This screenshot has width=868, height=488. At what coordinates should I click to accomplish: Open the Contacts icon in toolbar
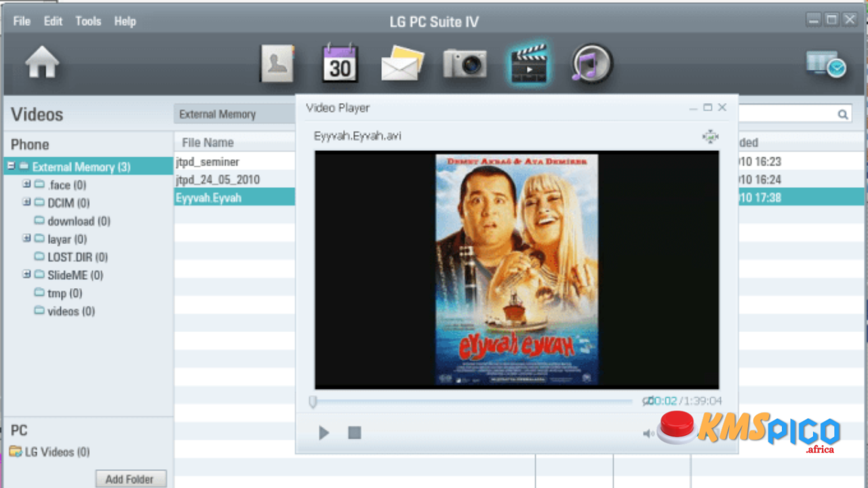click(x=277, y=64)
